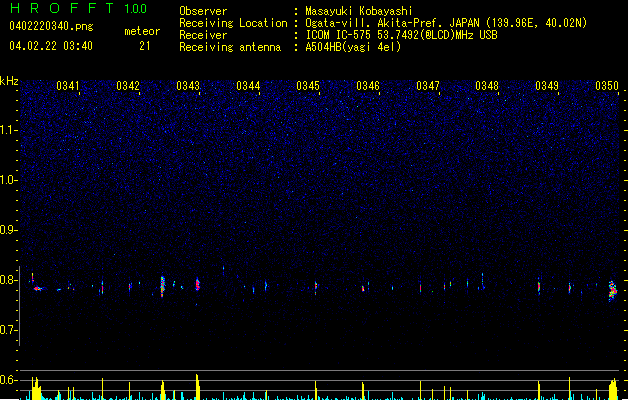
Task: Click the 0341 time marker
Action: pyautogui.click(x=68, y=86)
